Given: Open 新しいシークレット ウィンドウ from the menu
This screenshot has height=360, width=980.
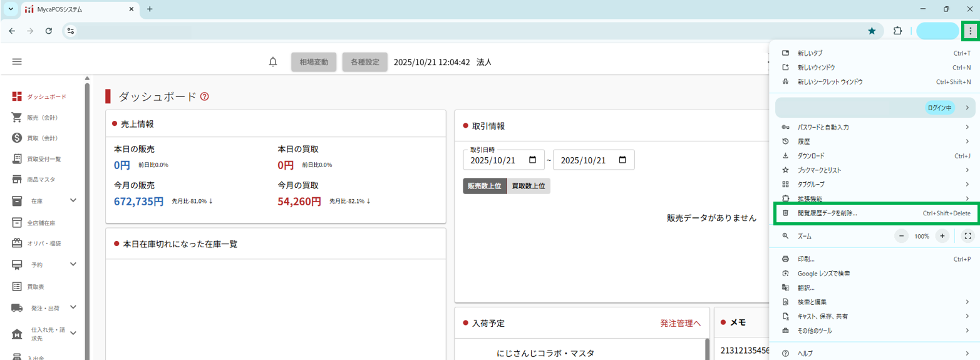Looking at the screenshot, I should point(830,82).
